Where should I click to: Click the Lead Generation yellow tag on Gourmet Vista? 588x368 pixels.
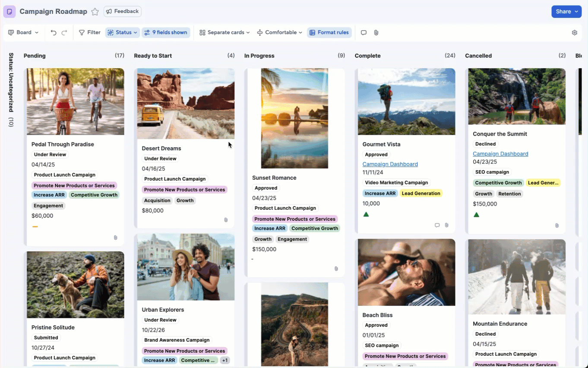click(x=421, y=194)
